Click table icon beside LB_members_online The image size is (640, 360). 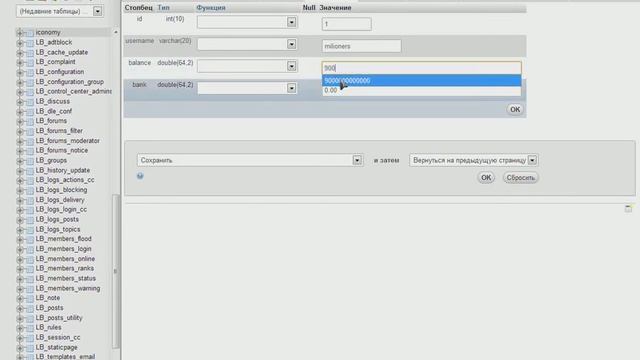pyautogui.click(x=29, y=259)
